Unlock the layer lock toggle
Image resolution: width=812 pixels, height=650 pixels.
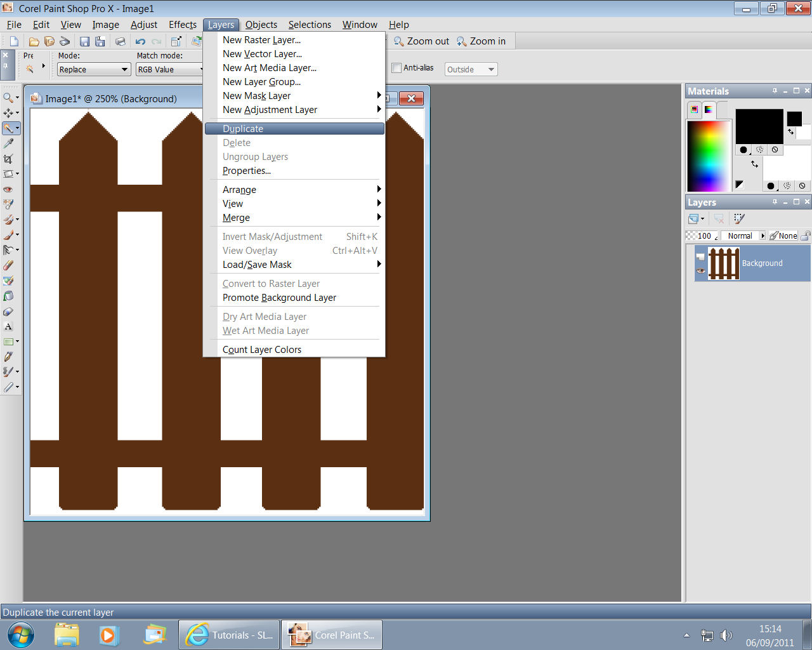pyautogui.click(x=805, y=235)
